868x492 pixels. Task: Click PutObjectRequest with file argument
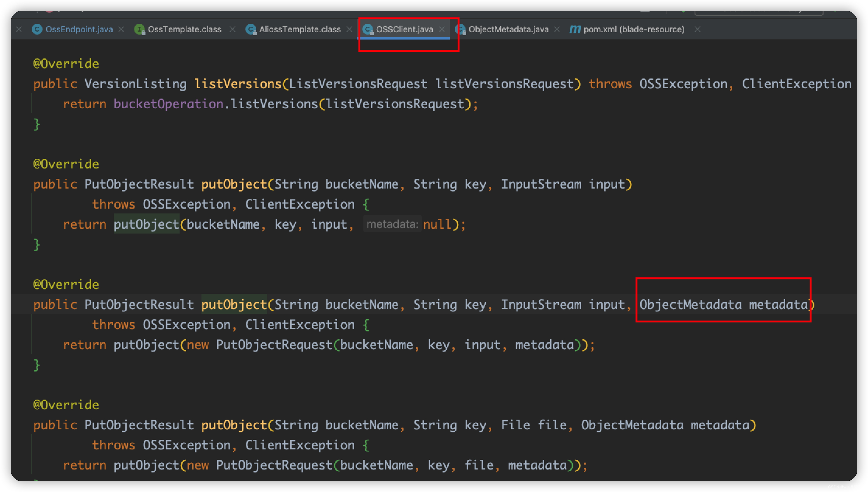pos(274,465)
